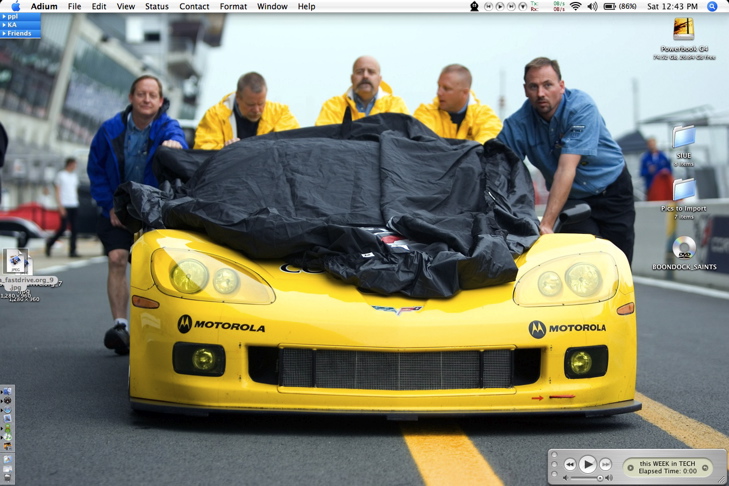The width and height of the screenshot is (729, 486).
Task: Click play in the menu bar controller
Action: [x=500, y=7]
